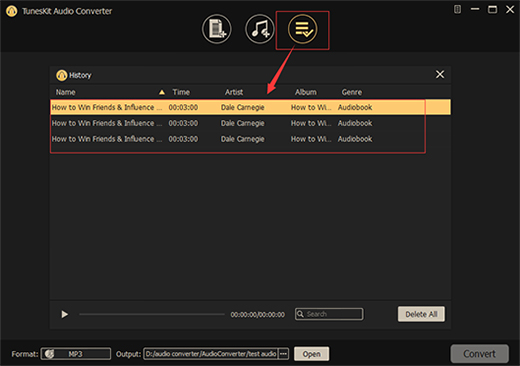Play the selected history track
The image size is (520, 366).
click(x=64, y=314)
